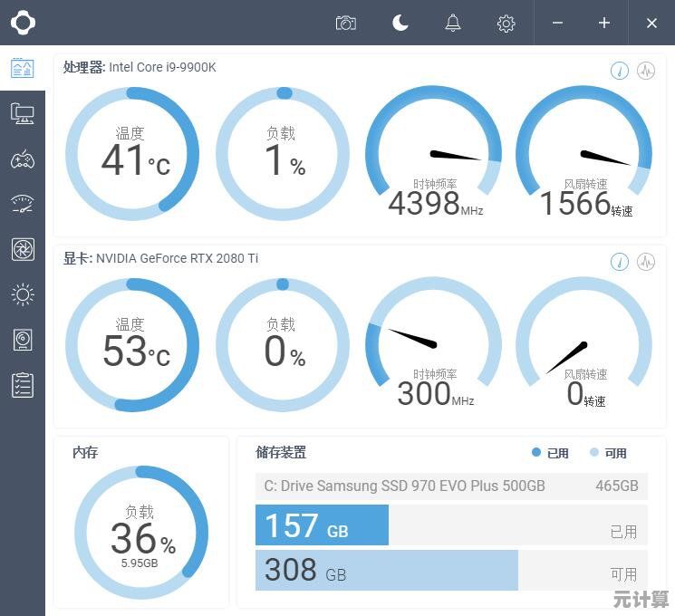675x616 pixels.
Task: Click the 157 GB used storage bar
Action: 322,525
